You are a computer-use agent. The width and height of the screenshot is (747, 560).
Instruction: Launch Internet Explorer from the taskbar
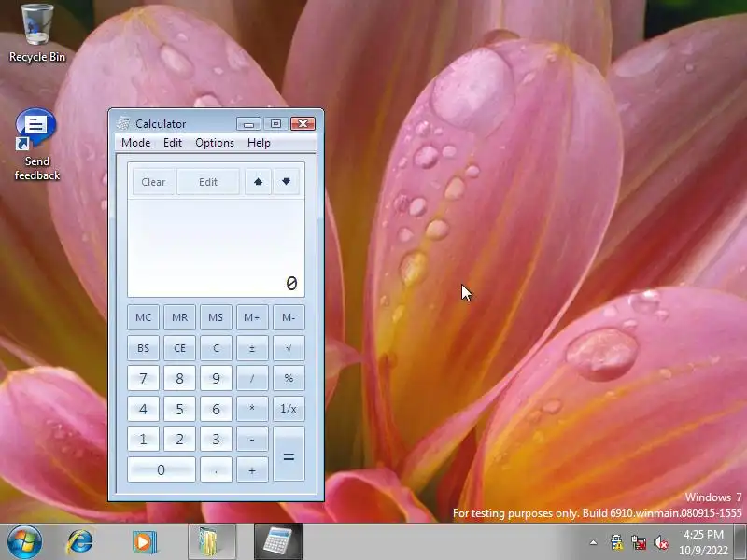[x=80, y=542]
